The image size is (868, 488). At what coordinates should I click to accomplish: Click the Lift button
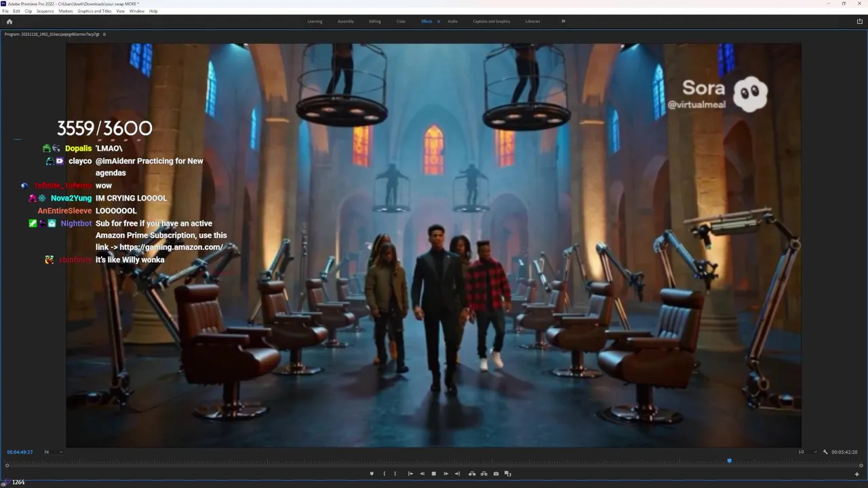tap(472, 474)
